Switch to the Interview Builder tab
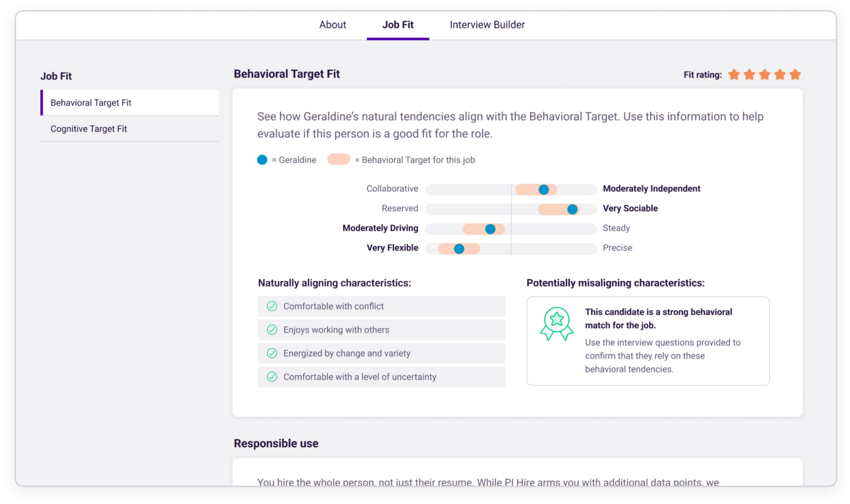Screen dimensions: 850x504 [487, 24]
